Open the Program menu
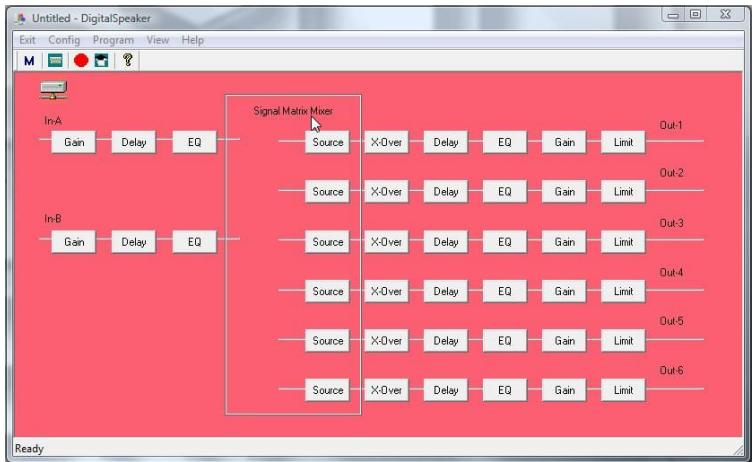 click(x=113, y=40)
